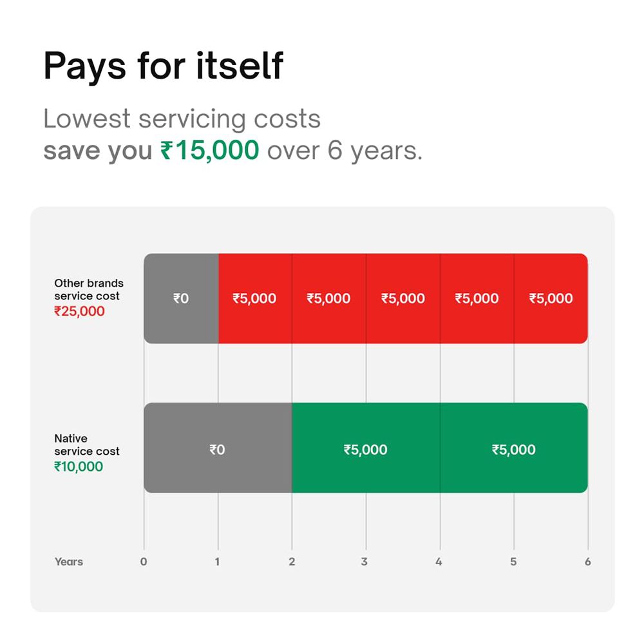This screenshot has width=644, height=644.
Task: Select the last red ₹5,000 segment, years 5 to 6
Action: click(551, 298)
